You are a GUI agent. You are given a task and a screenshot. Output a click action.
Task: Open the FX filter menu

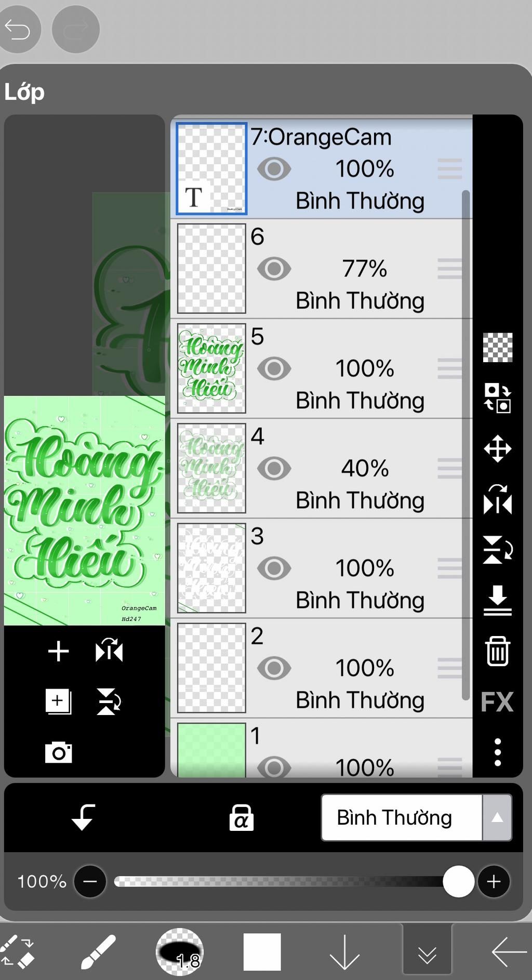[x=497, y=701]
